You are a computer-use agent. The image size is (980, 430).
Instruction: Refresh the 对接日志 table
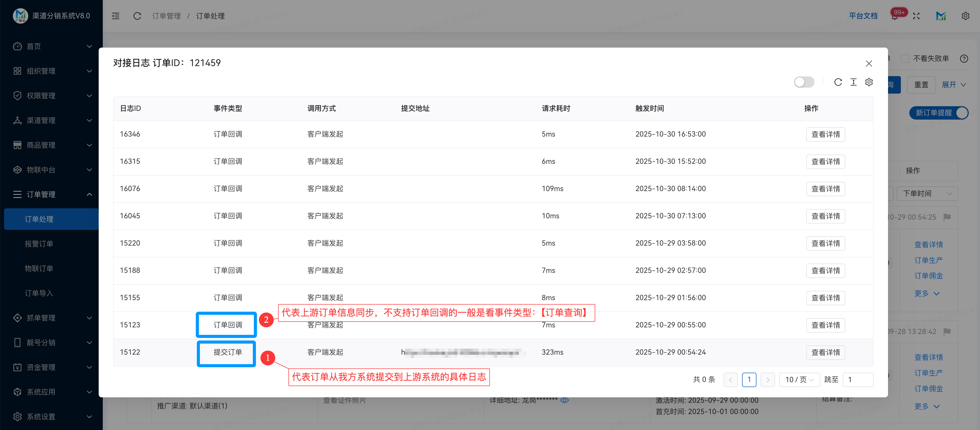coord(838,82)
